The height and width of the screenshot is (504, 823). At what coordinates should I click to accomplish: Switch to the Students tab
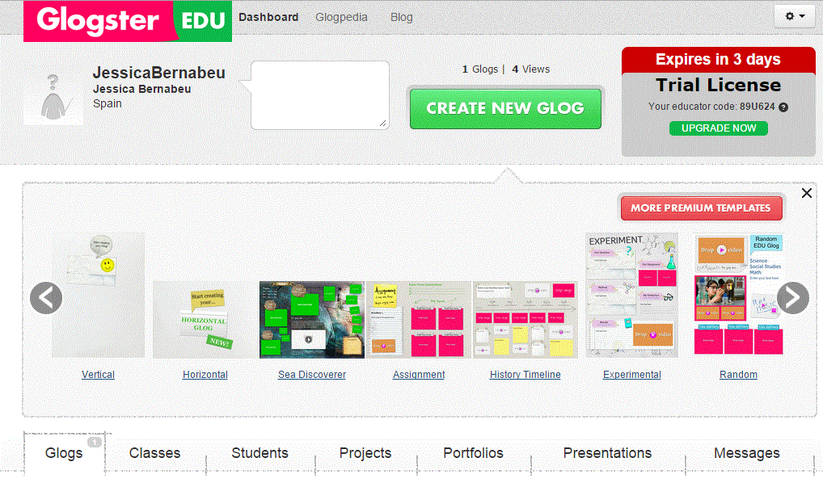click(x=260, y=453)
